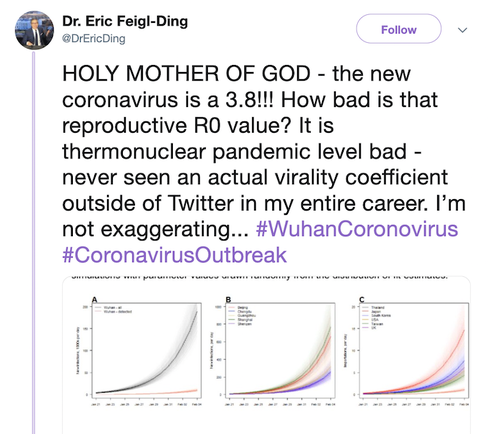Click the panel label letter B
500x434 pixels.
click(x=228, y=299)
